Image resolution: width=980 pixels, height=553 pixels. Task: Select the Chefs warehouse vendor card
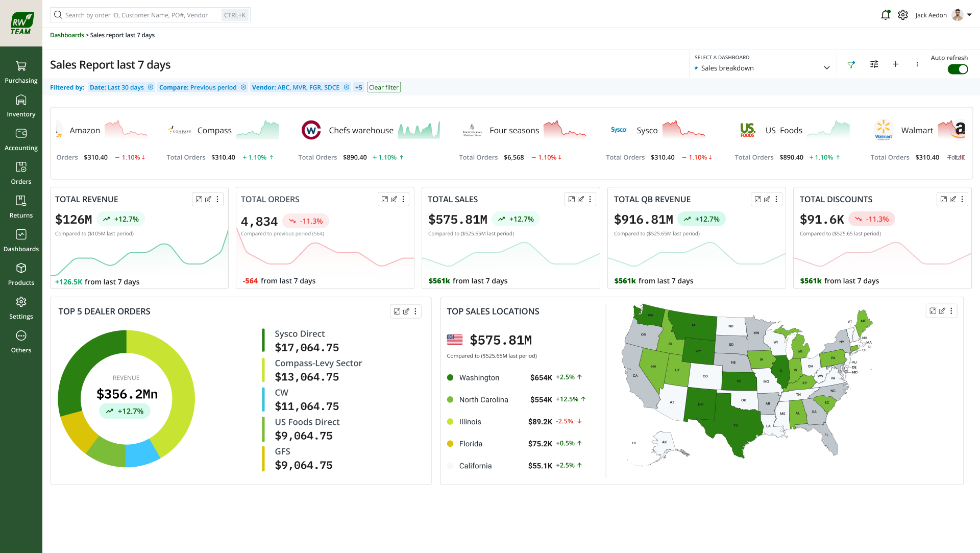pyautogui.click(x=370, y=141)
